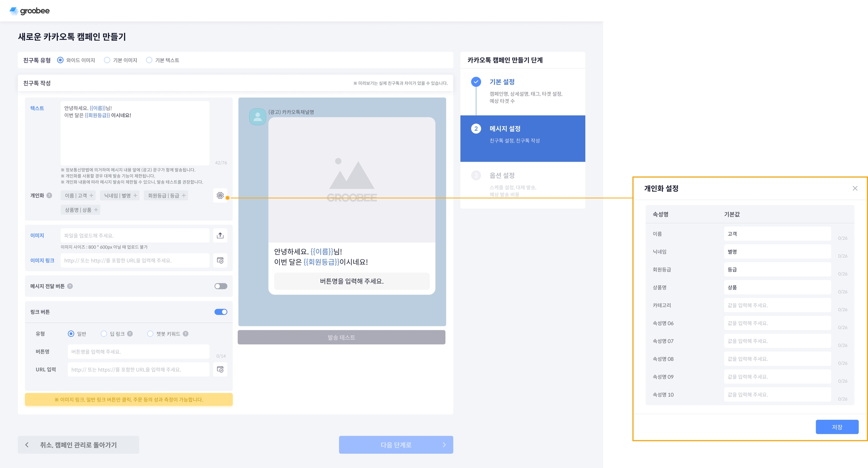The width and height of the screenshot is (868, 468).
Task: Turn off the 링크 버튼 toggle
Action: [x=221, y=312]
